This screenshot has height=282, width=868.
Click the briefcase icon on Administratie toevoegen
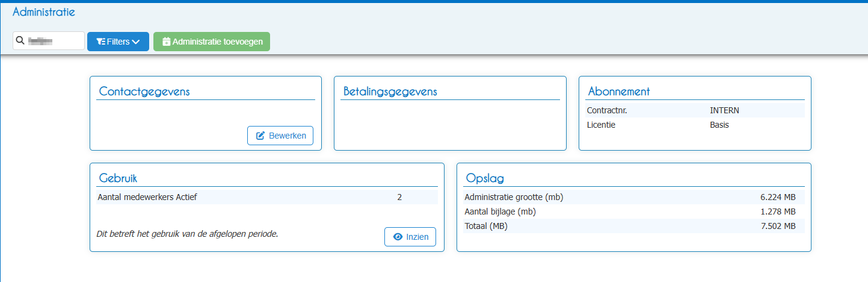pos(167,42)
